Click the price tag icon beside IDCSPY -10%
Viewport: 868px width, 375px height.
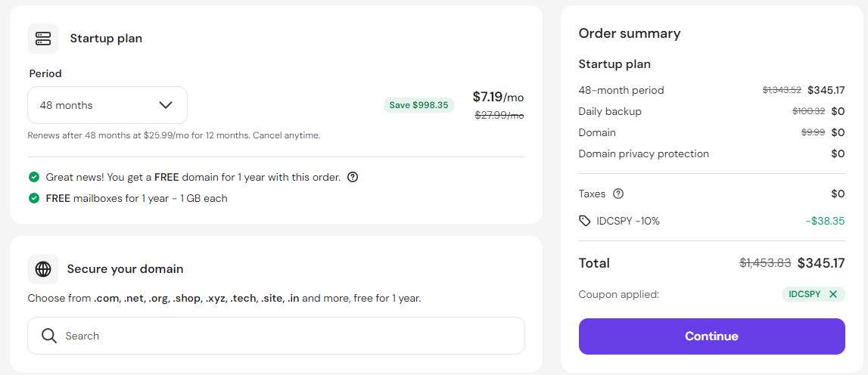pyautogui.click(x=584, y=221)
